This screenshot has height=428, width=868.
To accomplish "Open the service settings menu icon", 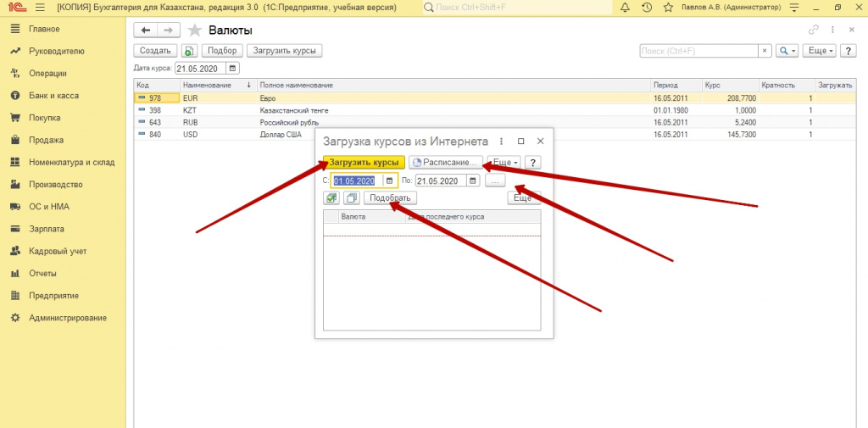I will tap(795, 8).
